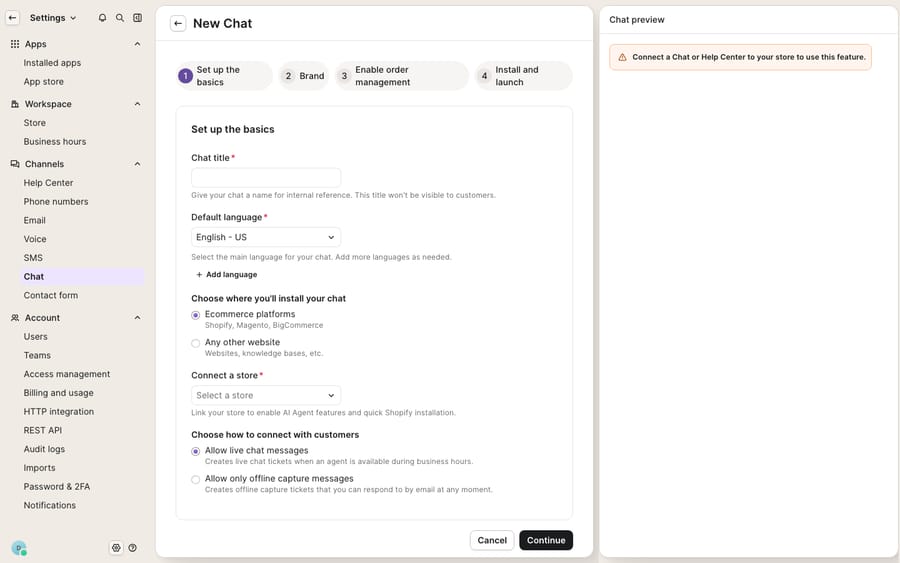Choose Allow only offline capture messages

pos(196,480)
